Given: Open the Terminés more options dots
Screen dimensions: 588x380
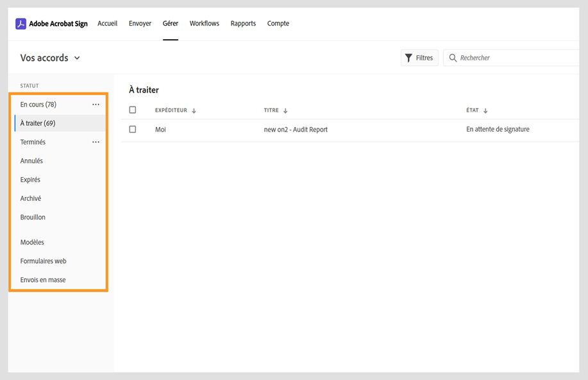Looking at the screenshot, I should tap(96, 142).
